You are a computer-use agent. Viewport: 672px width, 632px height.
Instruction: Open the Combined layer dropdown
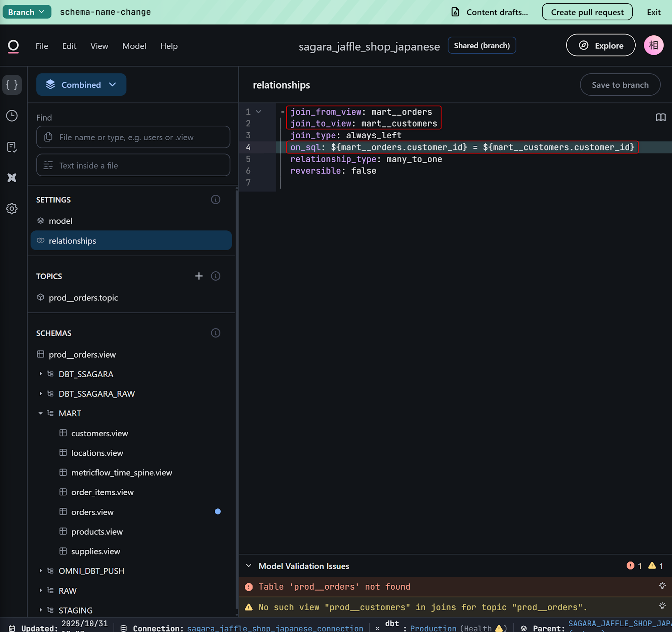81,85
